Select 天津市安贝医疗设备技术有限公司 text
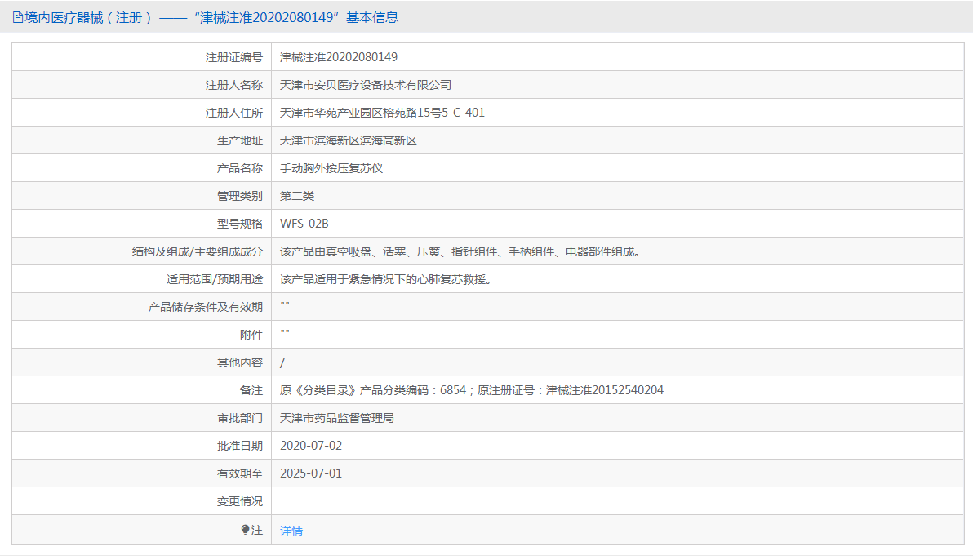 coord(366,85)
